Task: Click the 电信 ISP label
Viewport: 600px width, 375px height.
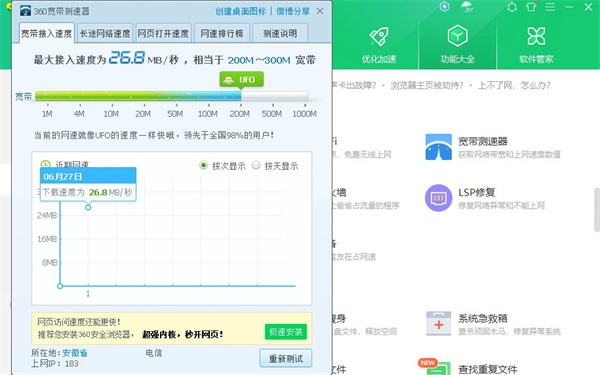Action: tap(154, 353)
